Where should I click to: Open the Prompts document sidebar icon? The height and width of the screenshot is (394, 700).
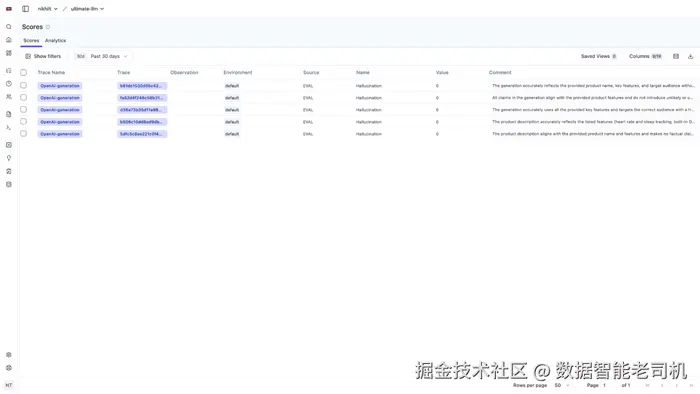8,114
